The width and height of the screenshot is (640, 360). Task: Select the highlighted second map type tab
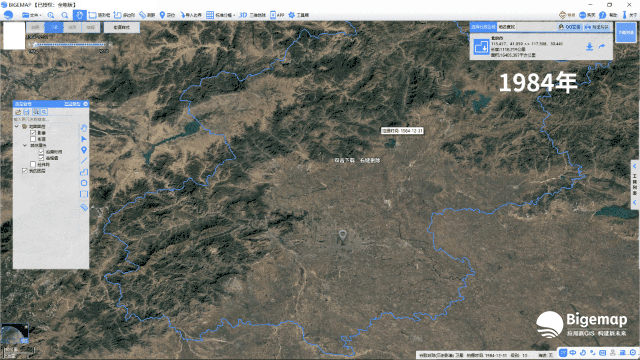(x=54, y=27)
